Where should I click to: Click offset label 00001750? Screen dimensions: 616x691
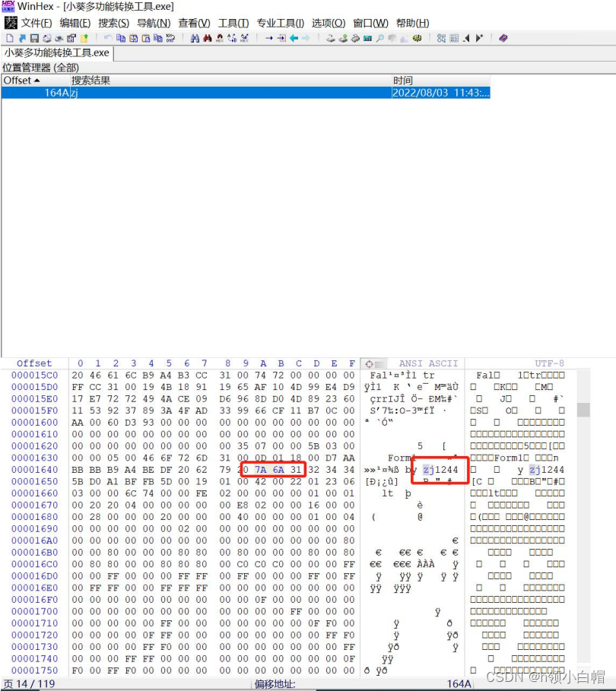point(34,670)
